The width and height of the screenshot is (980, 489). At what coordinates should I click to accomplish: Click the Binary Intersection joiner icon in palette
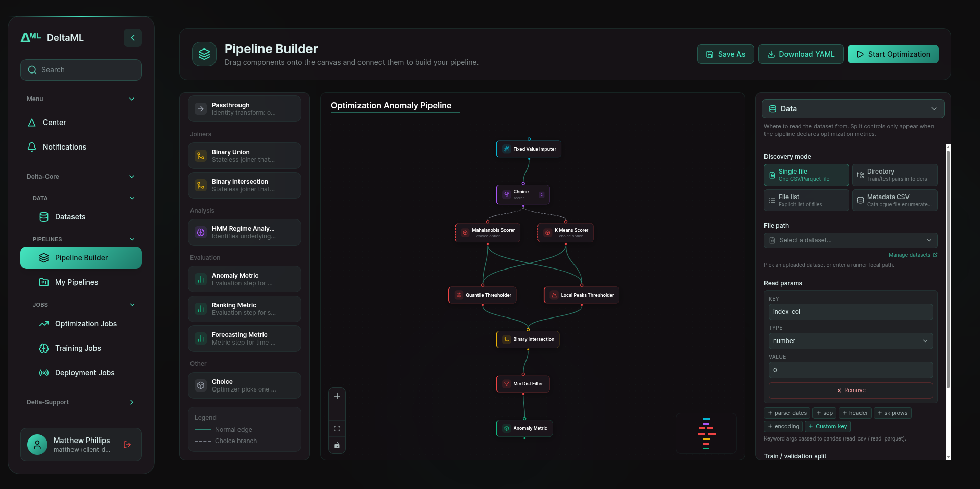tap(201, 185)
